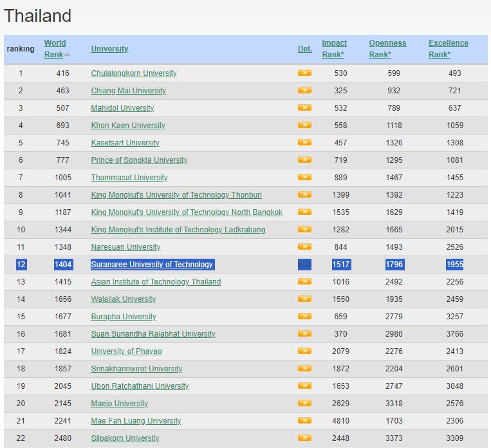
Task: Open details arrow icon for Chulalongkorn University
Action: coord(304,73)
